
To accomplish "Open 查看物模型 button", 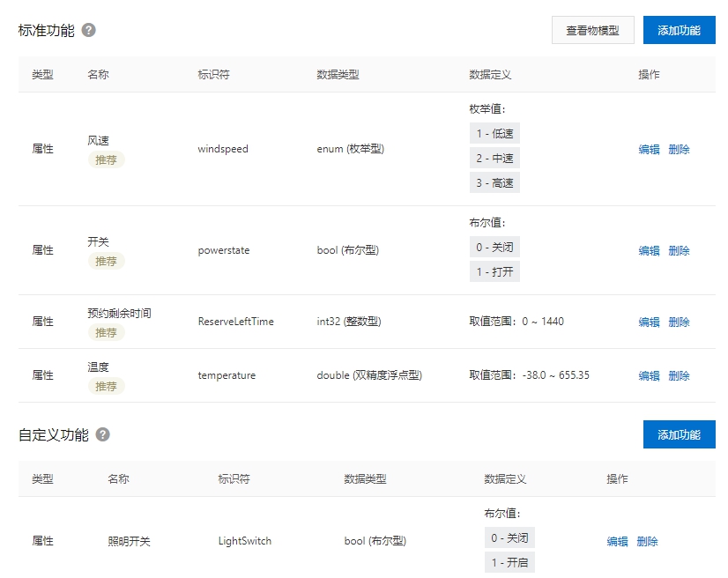I will click(593, 30).
